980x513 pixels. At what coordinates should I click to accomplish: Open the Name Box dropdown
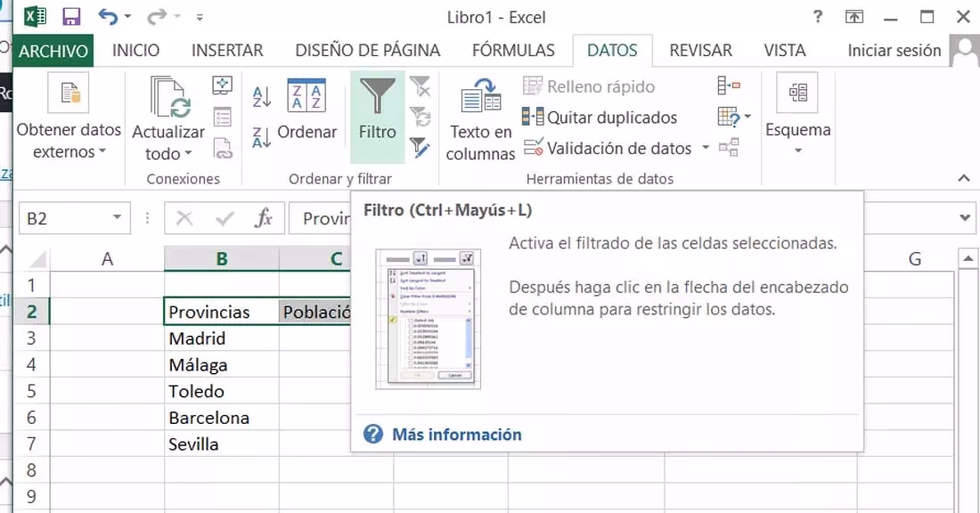(116, 217)
